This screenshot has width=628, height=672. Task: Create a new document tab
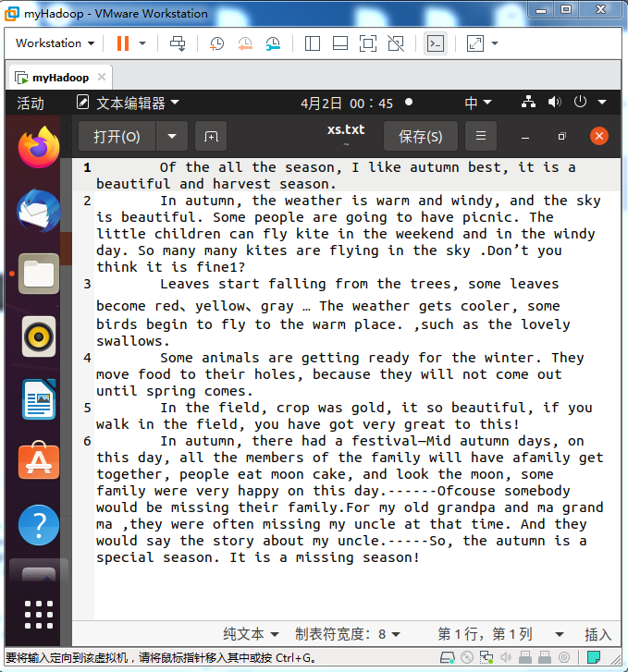(x=211, y=136)
